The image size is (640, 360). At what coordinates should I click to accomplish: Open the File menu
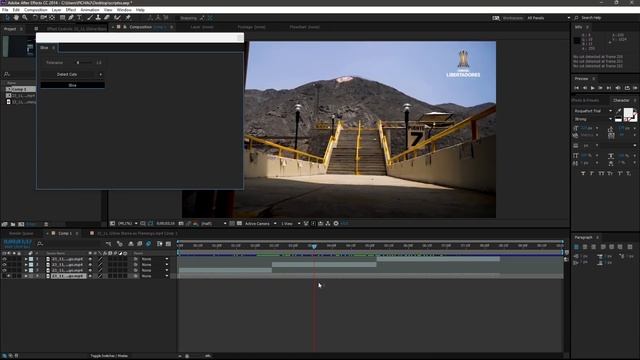5,10
